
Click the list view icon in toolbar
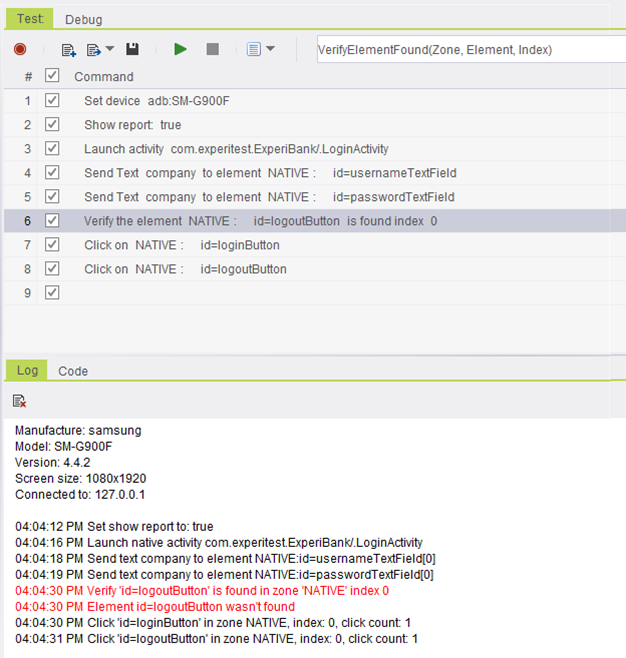(x=253, y=49)
